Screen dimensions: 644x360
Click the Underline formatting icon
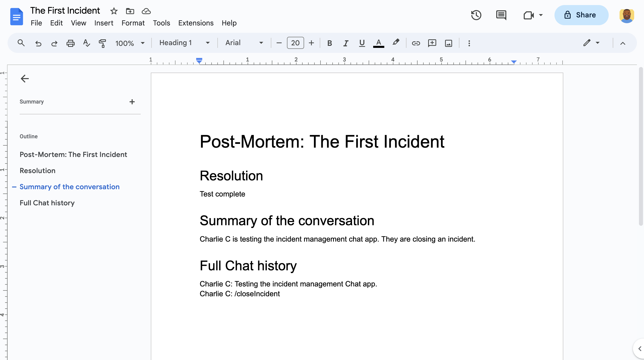click(x=361, y=43)
